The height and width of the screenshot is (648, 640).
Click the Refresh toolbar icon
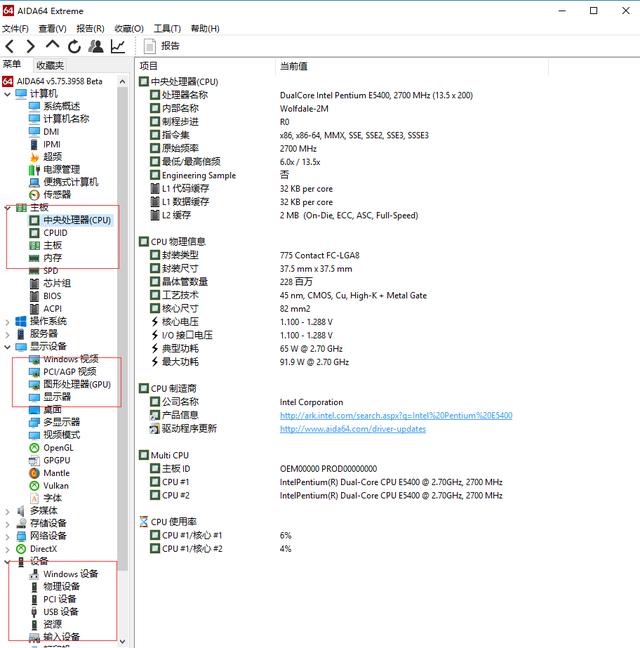74,46
